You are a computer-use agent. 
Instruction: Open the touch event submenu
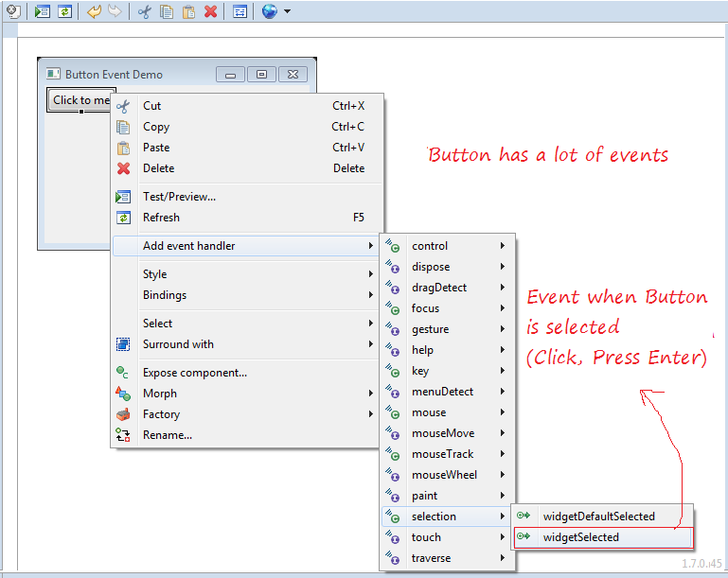pos(448,537)
